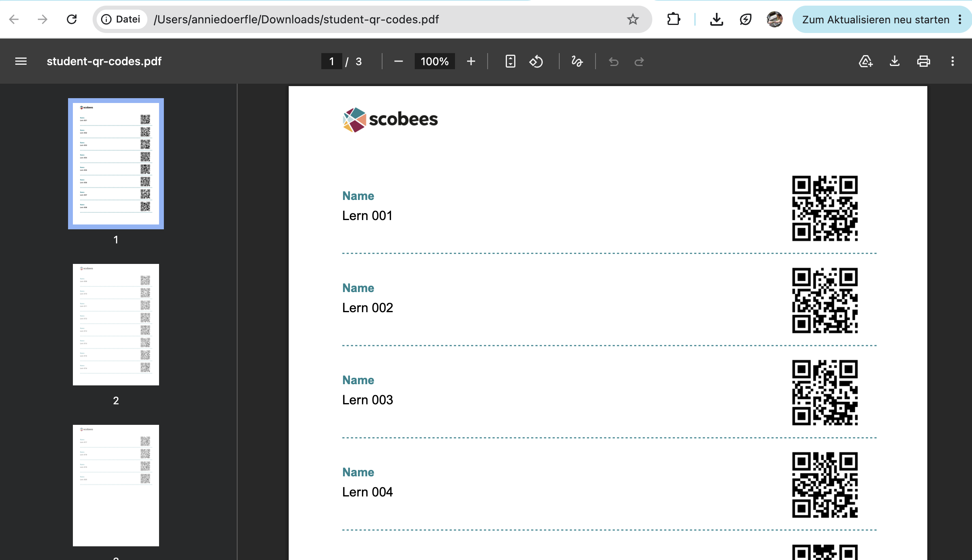Viewport: 972px width, 560px height.
Task: Click the QR code for Lern 003
Action: (825, 393)
